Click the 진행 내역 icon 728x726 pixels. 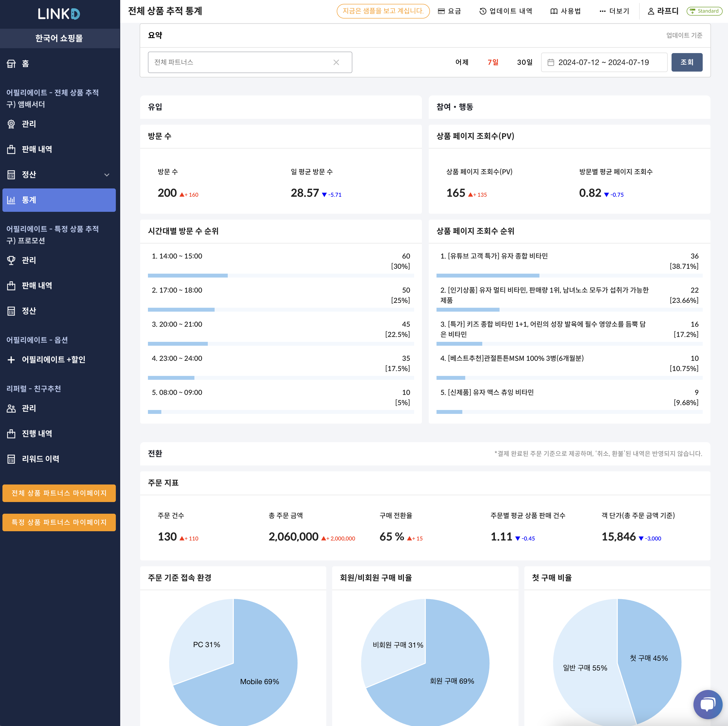(11, 434)
